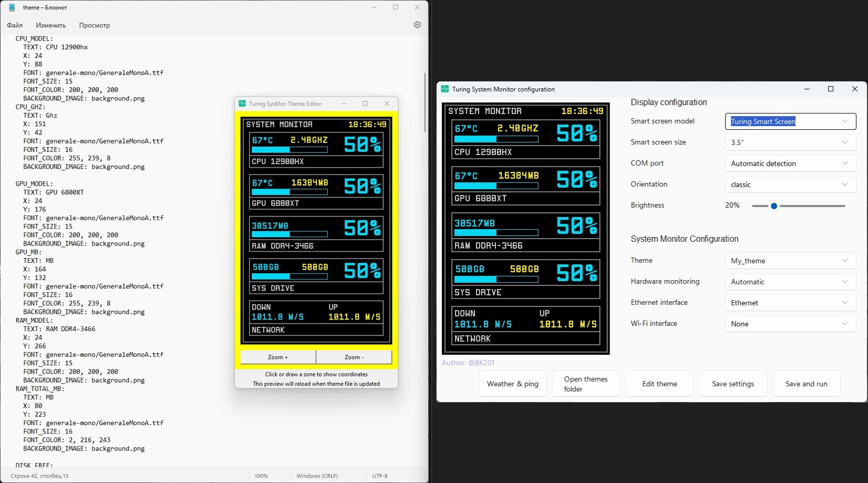Viewport: 868px width, 483px height.
Task: Click UTF-8 encoding in Notepad status bar
Action: point(380,476)
